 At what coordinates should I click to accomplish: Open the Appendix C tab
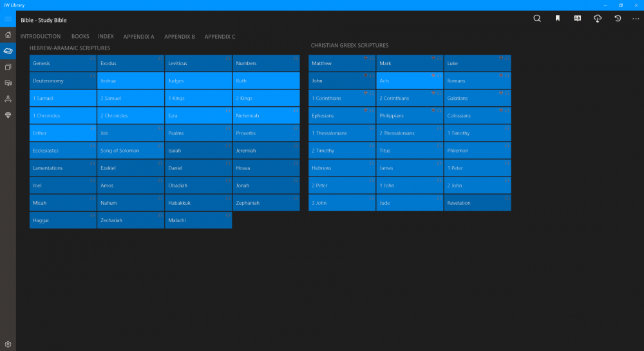coord(220,37)
